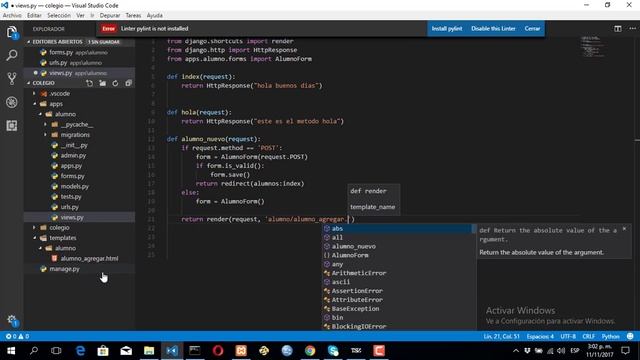Image resolution: width=640 pixels, height=360 pixels.
Task: Click the taskbar search magnifier
Action: tap(34, 351)
